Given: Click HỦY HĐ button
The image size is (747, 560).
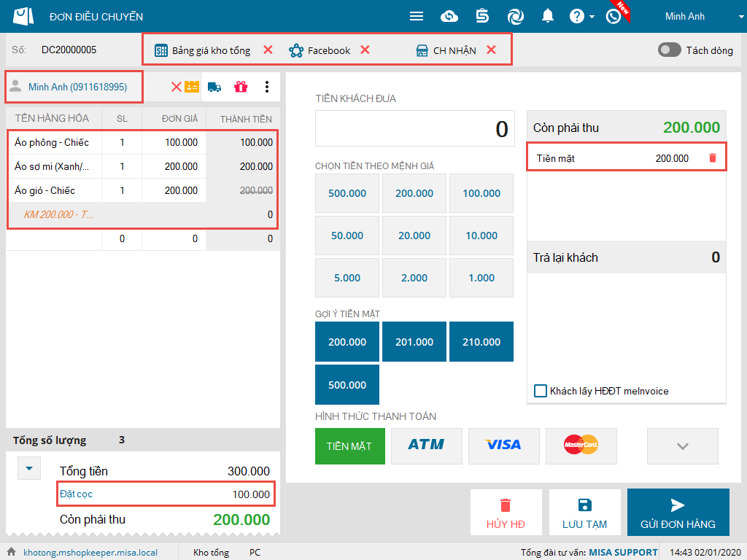Looking at the screenshot, I should pyautogui.click(x=506, y=513).
